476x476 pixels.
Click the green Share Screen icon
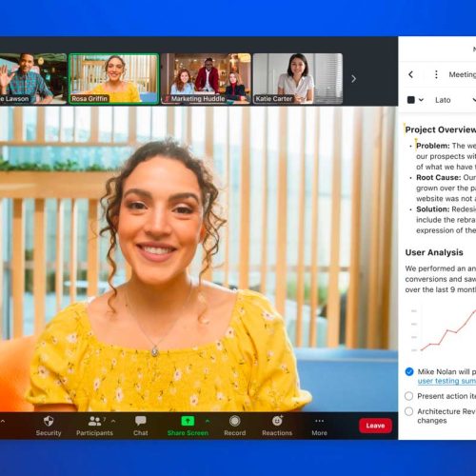188,421
